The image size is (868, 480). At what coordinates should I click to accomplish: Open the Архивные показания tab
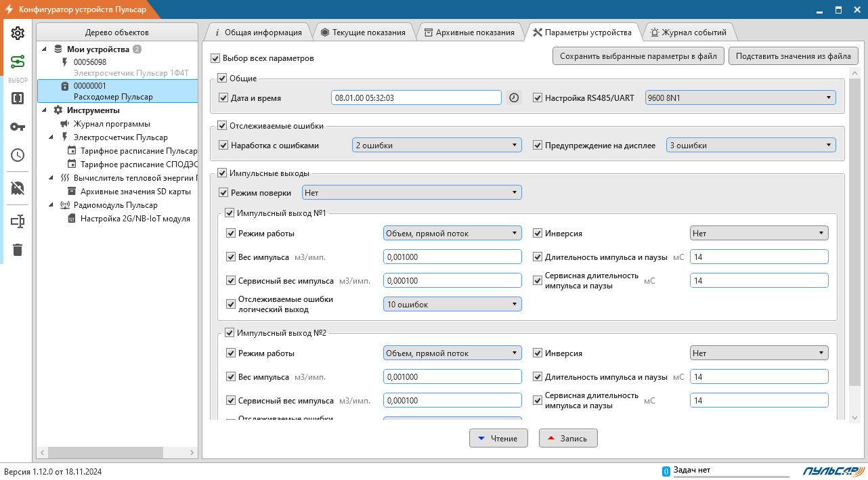[x=469, y=32]
